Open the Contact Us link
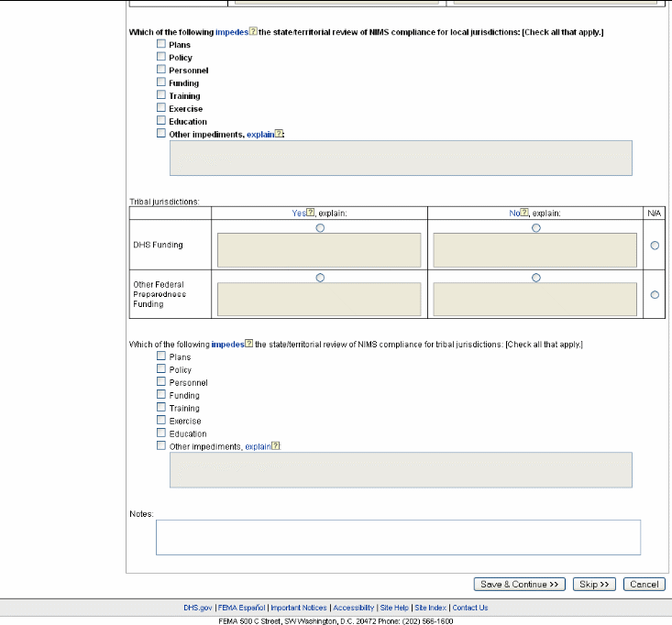 click(x=470, y=608)
